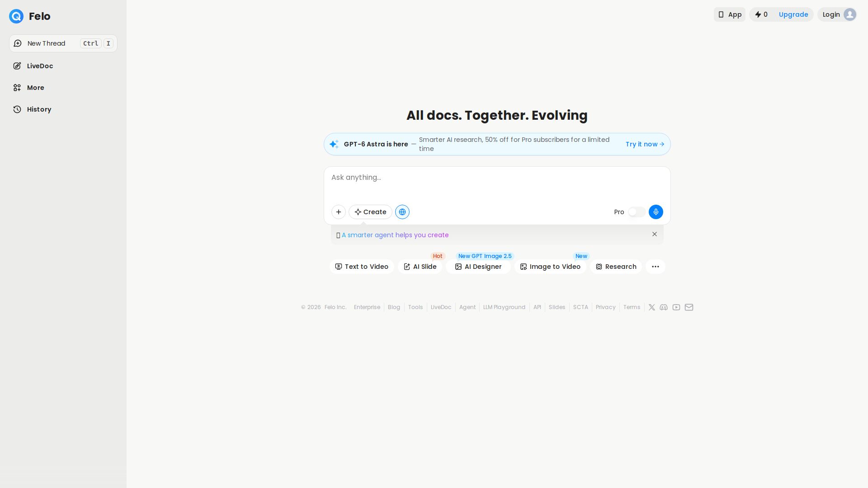The width and height of the screenshot is (868, 488).
Task: Open the More sidebar menu
Action: (63, 88)
